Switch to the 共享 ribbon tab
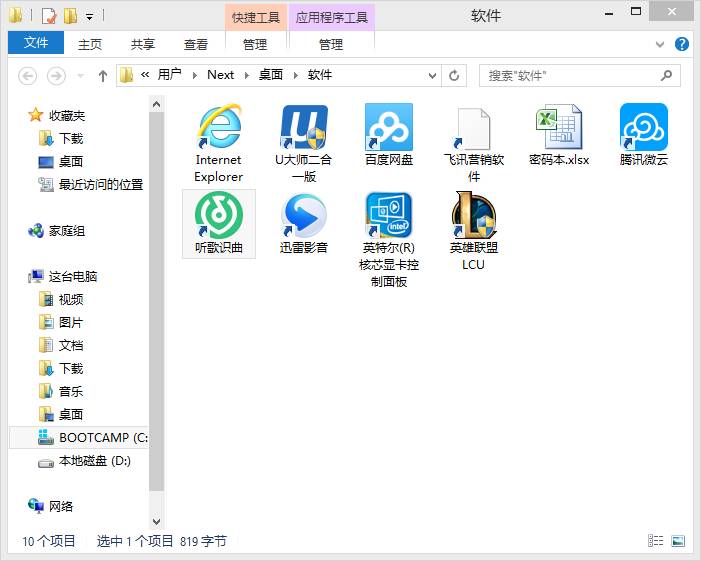 point(143,44)
